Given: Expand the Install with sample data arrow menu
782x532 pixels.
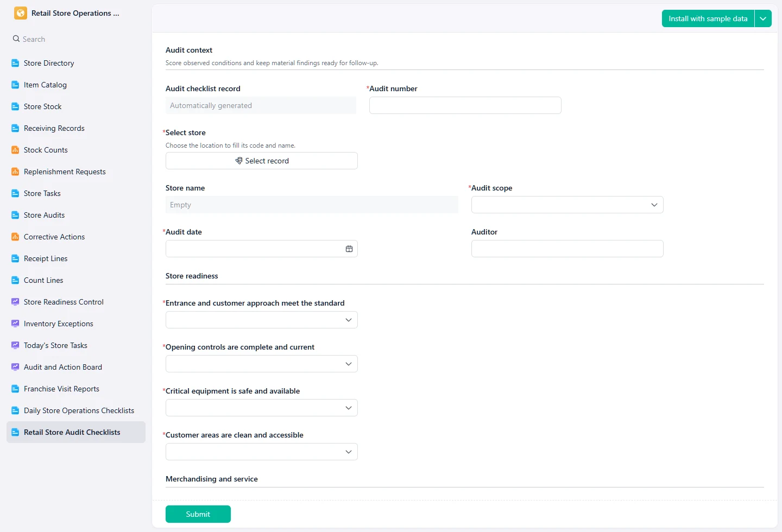Looking at the screenshot, I should (x=763, y=18).
